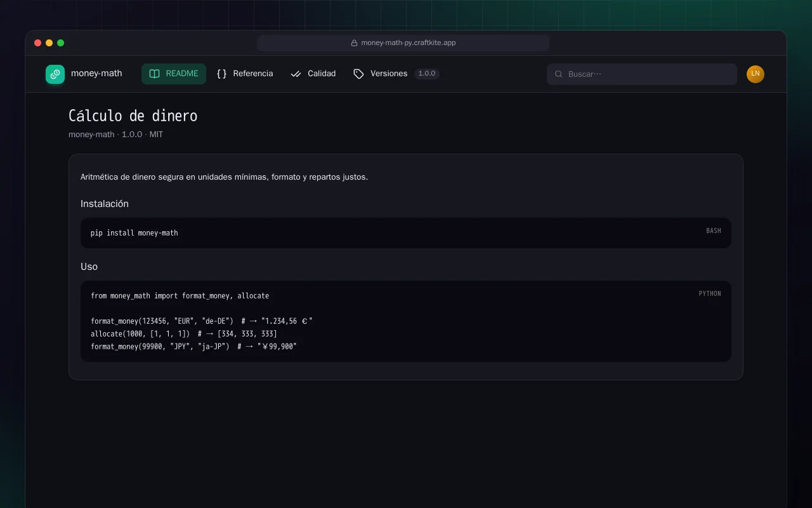
Task: Click the PYTHON language label
Action: pyautogui.click(x=710, y=294)
